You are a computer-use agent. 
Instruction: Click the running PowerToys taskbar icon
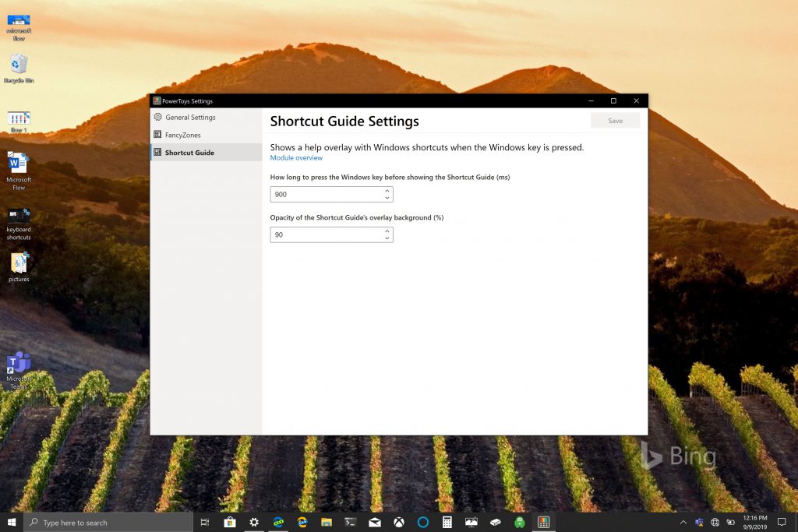coord(543,522)
